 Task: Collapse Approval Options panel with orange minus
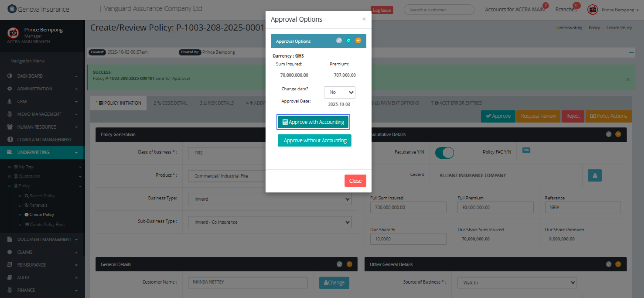pos(358,41)
